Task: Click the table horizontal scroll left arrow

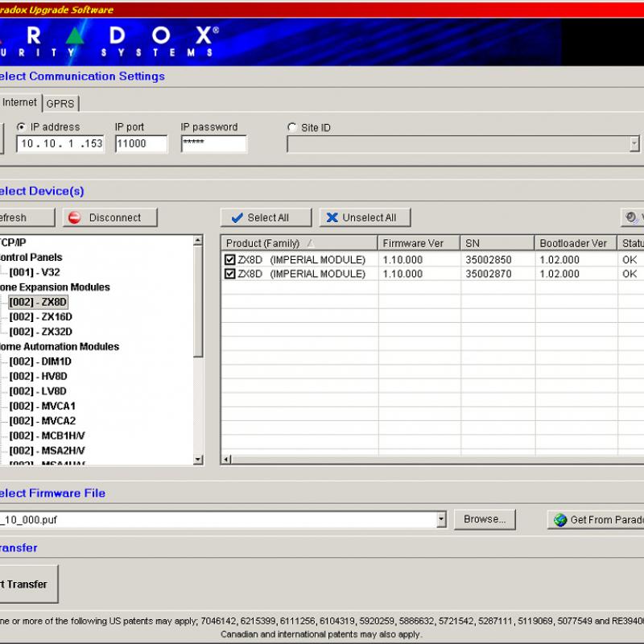Action: coord(226,459)
